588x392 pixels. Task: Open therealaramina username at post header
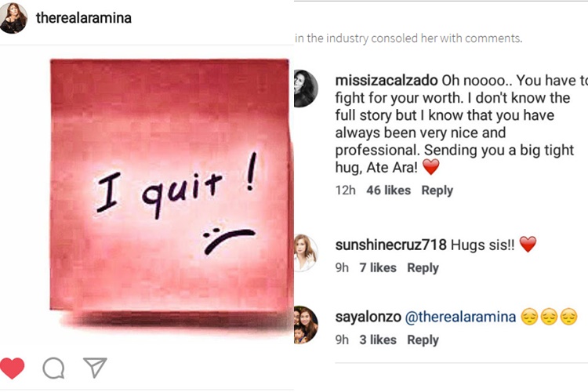[84, 17]
